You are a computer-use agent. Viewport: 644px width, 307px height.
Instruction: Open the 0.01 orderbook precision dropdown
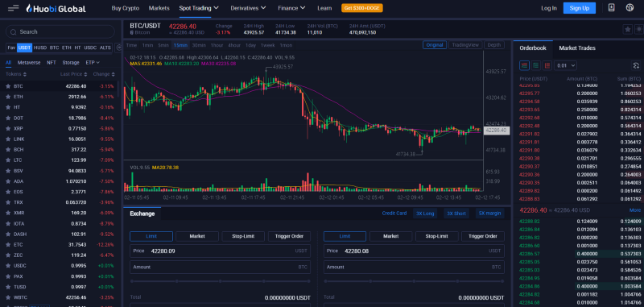566,65
